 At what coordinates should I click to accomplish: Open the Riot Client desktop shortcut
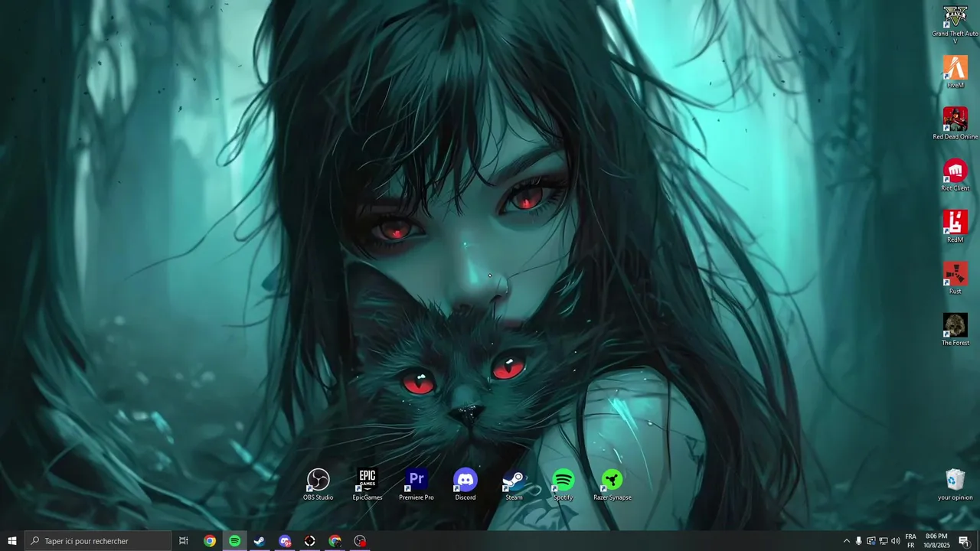(x=955, y=174)
